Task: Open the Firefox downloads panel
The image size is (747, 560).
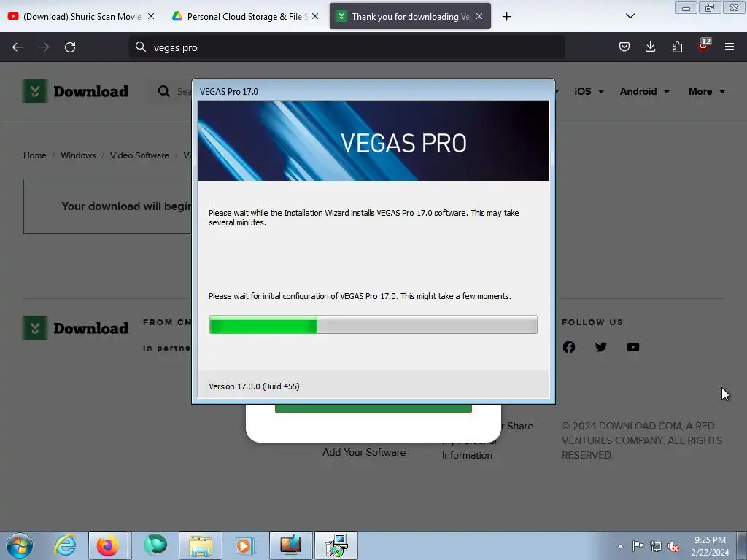Action: pyautogui.click(x=650, y=47)
